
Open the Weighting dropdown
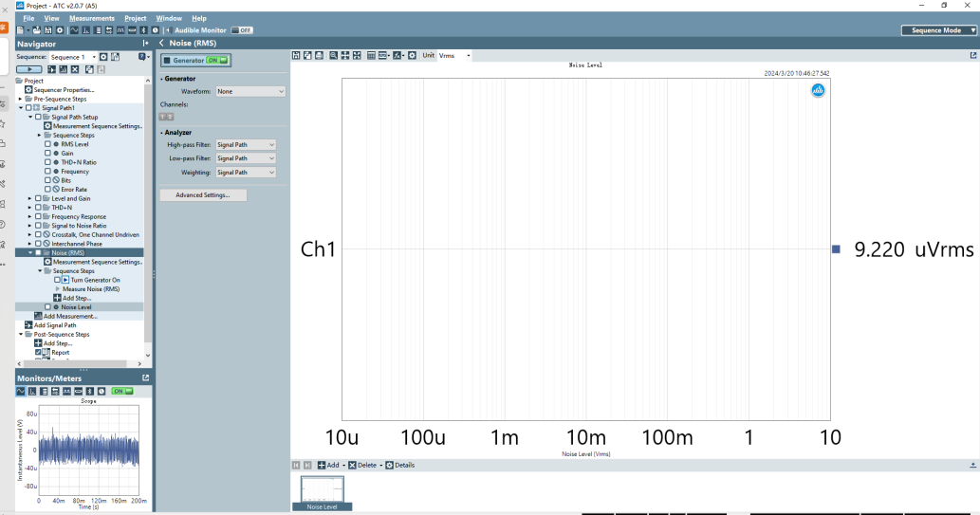246,173
